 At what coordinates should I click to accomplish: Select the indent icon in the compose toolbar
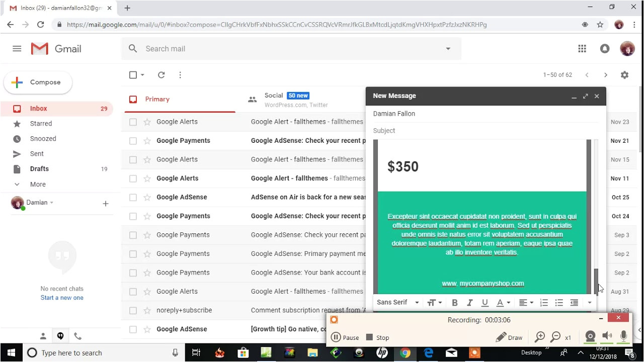tap(574, 302)
